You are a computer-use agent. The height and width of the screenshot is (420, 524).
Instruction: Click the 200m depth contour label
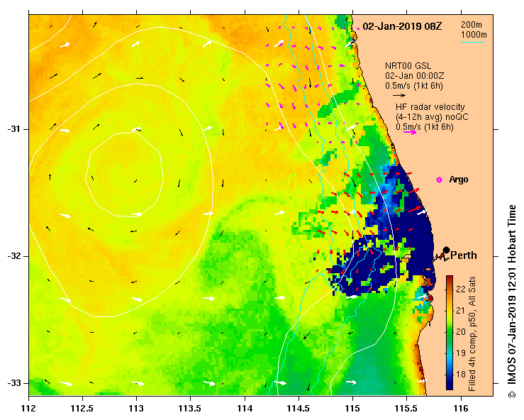[x=472, y=25]
